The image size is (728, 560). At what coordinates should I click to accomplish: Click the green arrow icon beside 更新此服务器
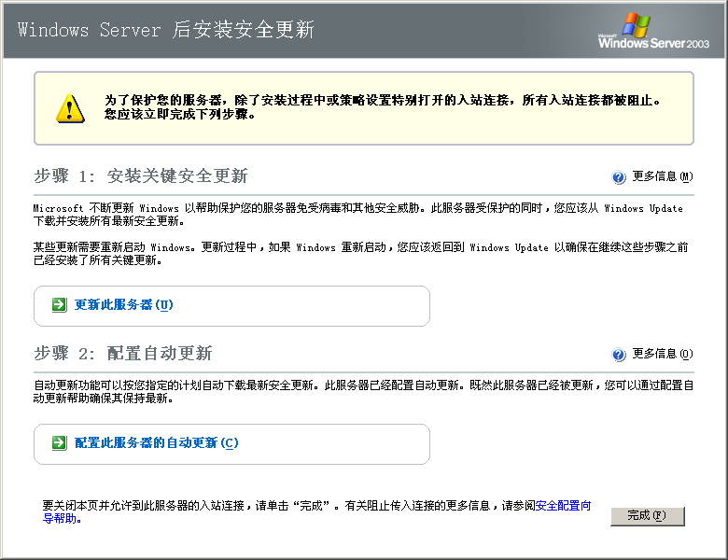coord(59,304)
